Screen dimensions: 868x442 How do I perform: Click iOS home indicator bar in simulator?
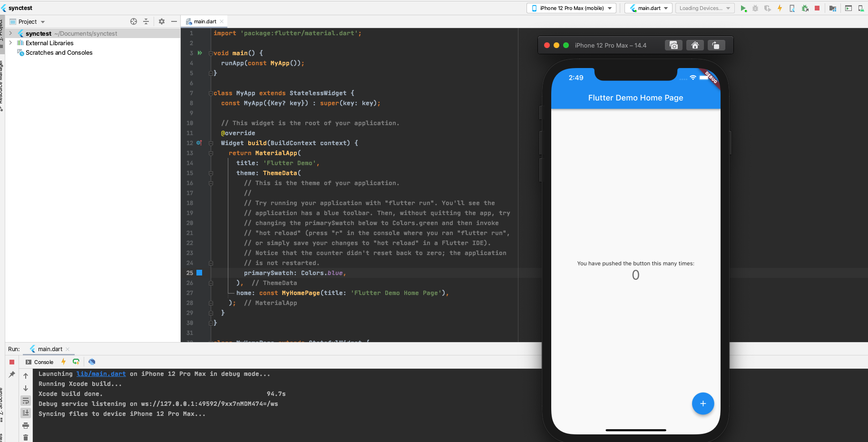(635, 430)
